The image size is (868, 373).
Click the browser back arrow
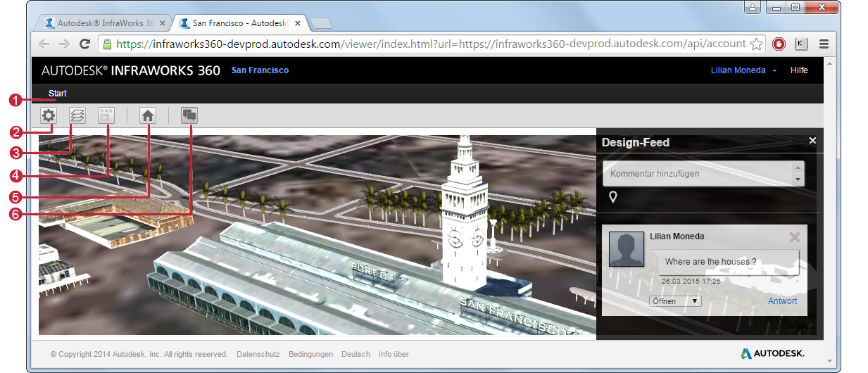pyautogui.click(x=44, y=44)
